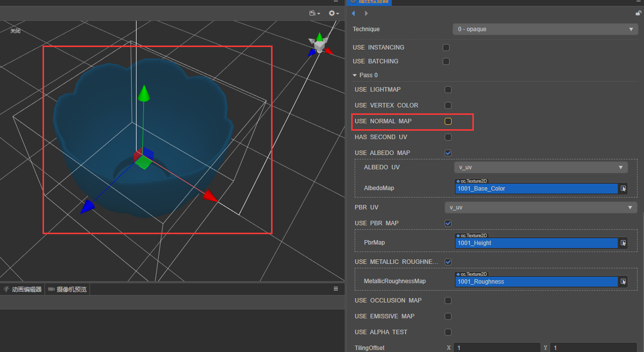Image resolution: width=644 pixels, height=352 pixels.
Task: Uncheck USE PBR MAP checkbox
Action: click(x=448, y=223)
